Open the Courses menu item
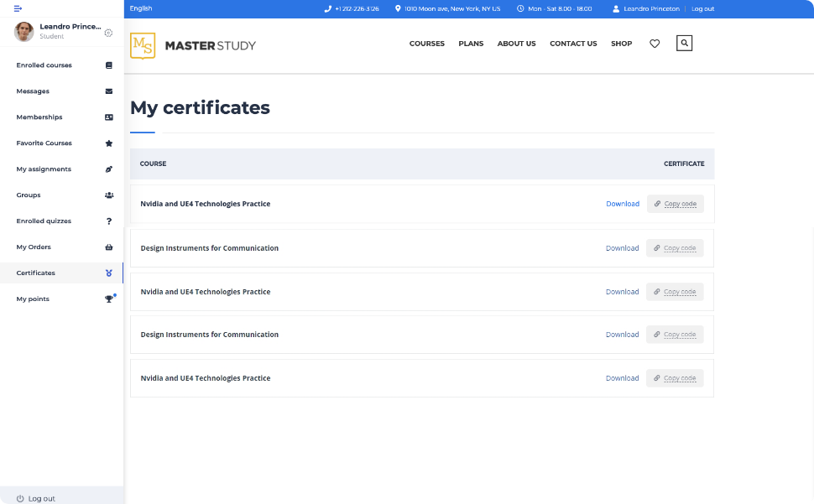Screen dimensions: 814x504 click(x=426, y=44)
